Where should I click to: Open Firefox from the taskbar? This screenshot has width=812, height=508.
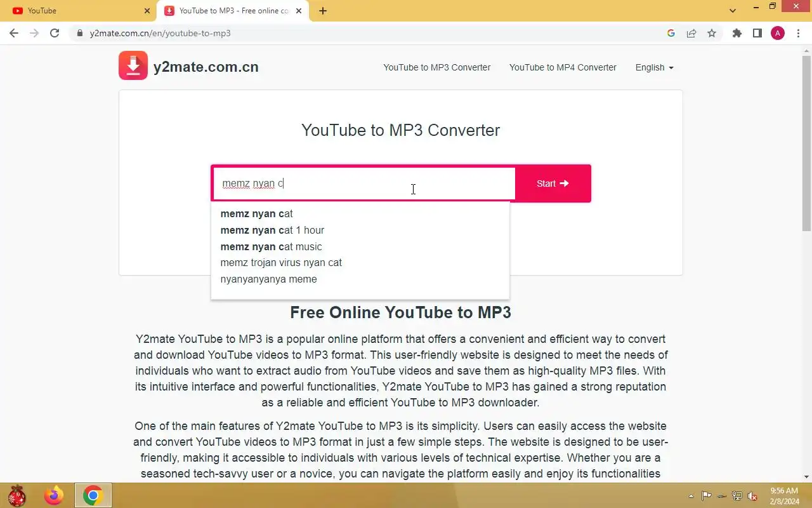click(54, 495)
